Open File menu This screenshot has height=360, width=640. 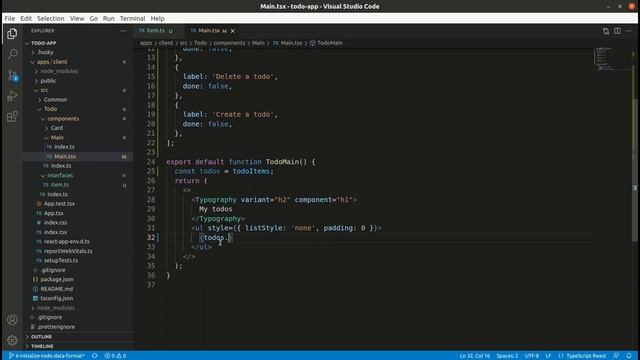click(9, 18)
